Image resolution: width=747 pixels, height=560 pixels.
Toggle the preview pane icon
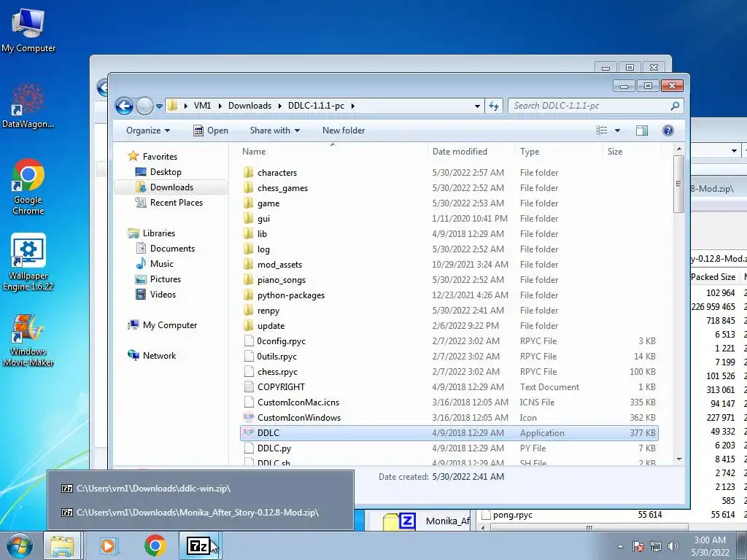642,131
